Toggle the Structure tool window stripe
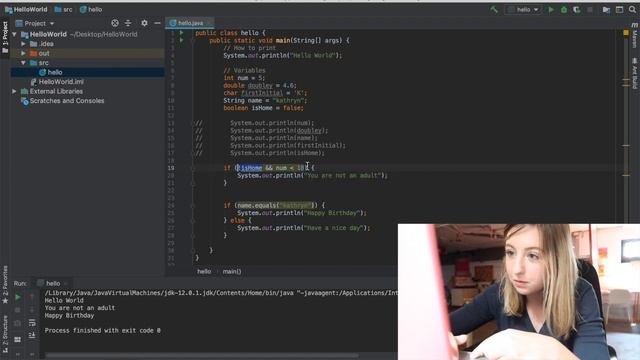 pyautogui.click(x=5, y=334)
